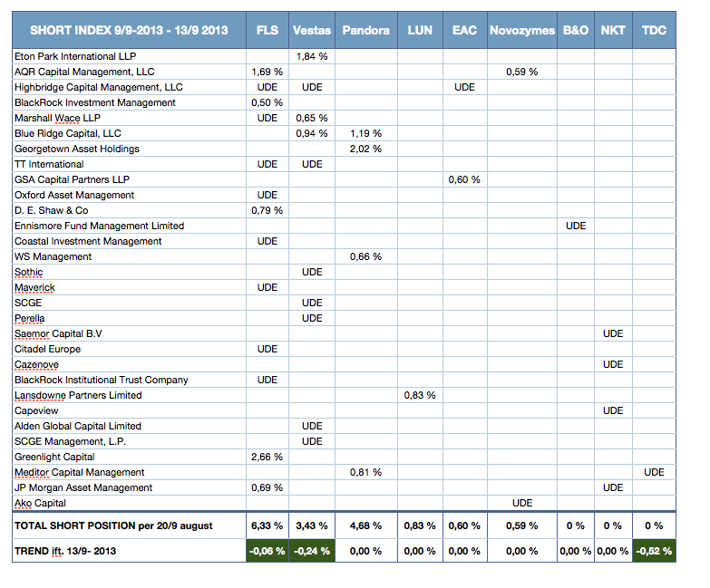This screenshot has height=588, width=710.
Task: Click the 6,33 % total FLS cell
Action: coord(267,525)
